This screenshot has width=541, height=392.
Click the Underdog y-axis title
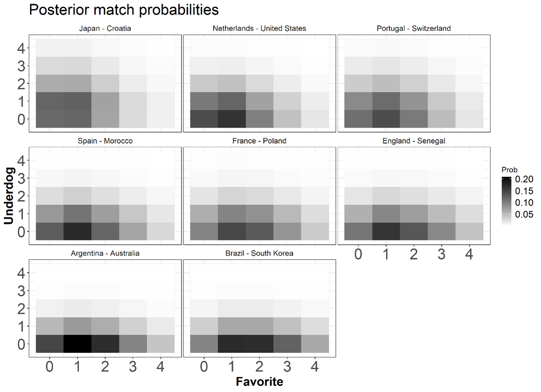click(x=9, y=196)
